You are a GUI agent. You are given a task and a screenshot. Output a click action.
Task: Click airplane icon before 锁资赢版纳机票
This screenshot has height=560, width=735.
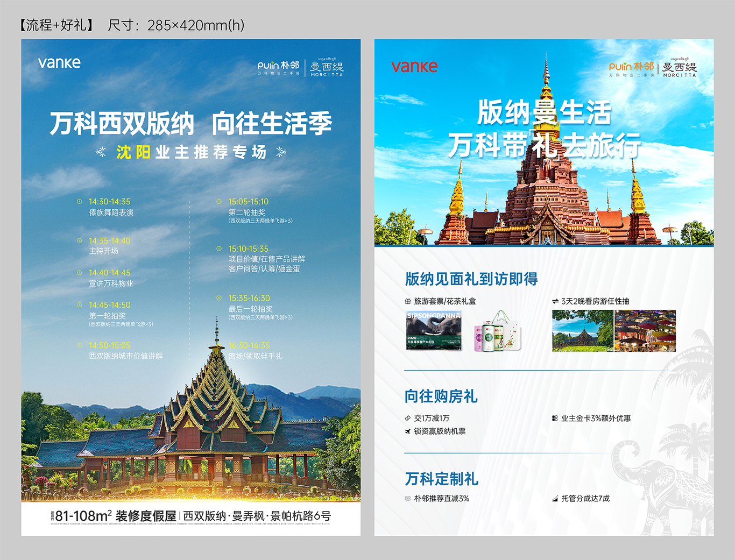click(408, 431)
